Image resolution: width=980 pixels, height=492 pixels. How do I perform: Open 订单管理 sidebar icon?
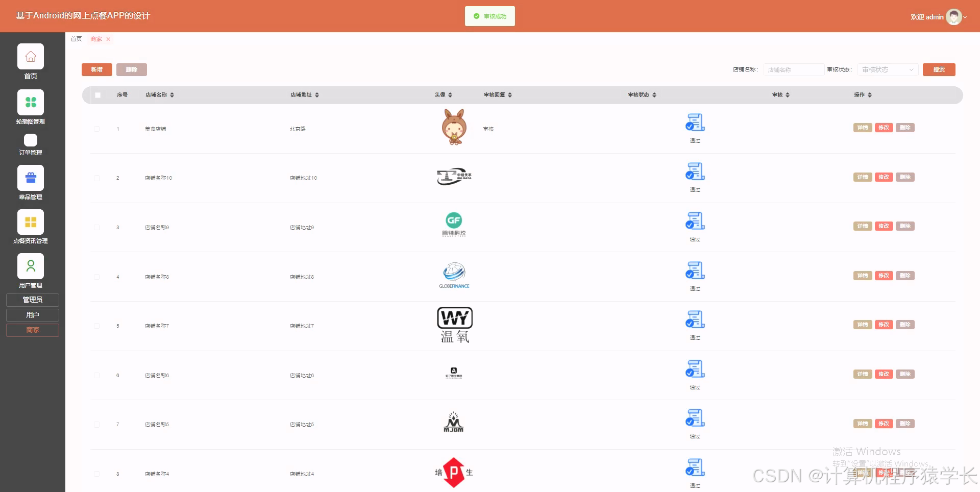point(31,140)
